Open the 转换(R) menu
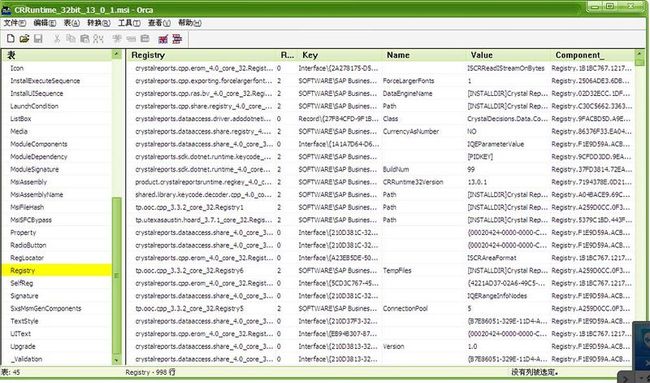This screenshot has height=383, width=650. point(99,23)
